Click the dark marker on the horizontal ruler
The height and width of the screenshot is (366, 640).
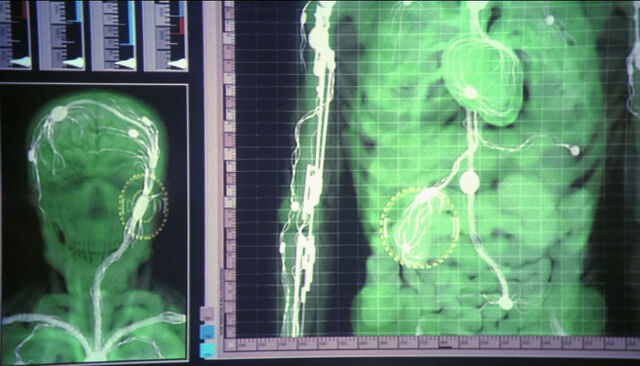tap(445, 346)
